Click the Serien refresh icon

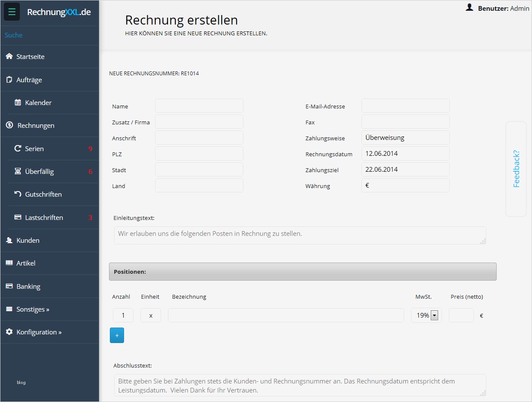pyautogui.click(x=18, y=148)
